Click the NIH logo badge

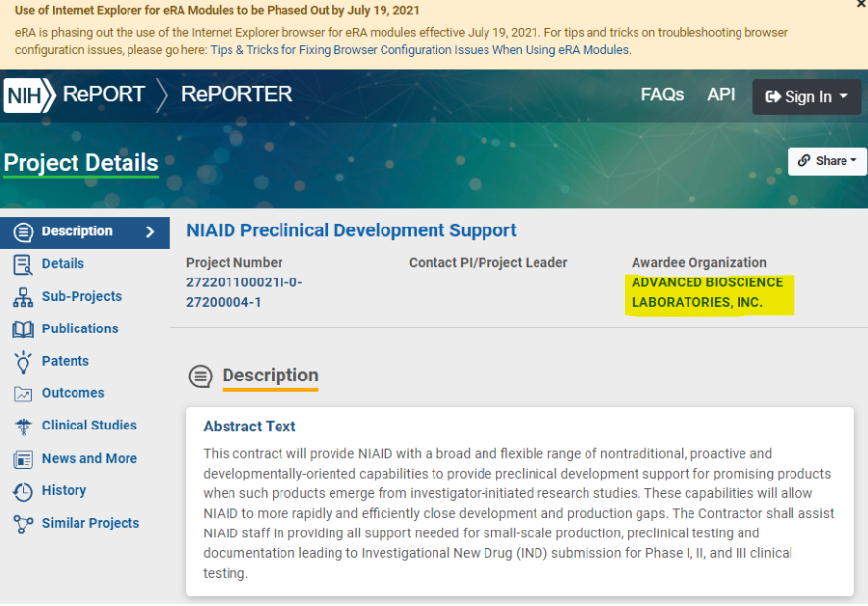pyautogui.click(x=29, y=95)
